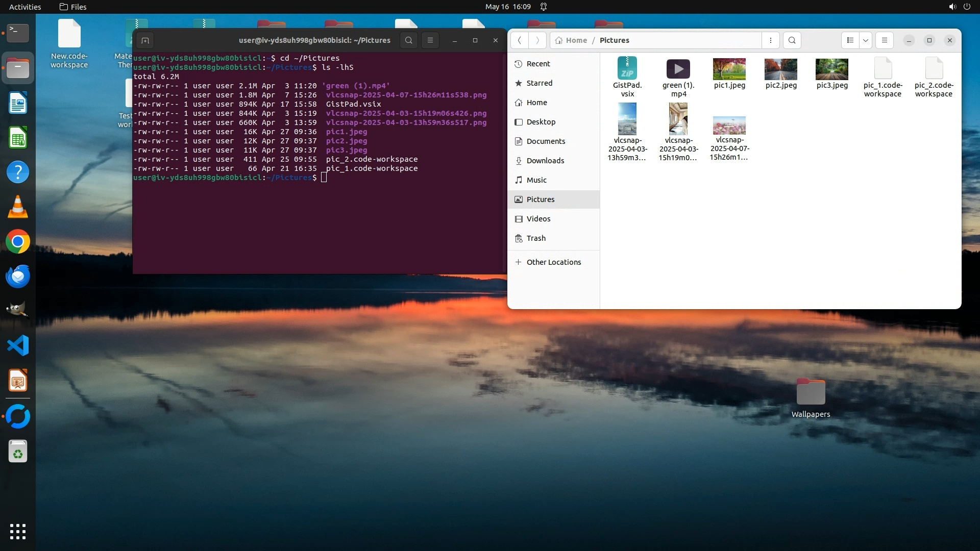Click the terminal search icon
This screenshot has width=980, height=551.
tap(408, 40)
